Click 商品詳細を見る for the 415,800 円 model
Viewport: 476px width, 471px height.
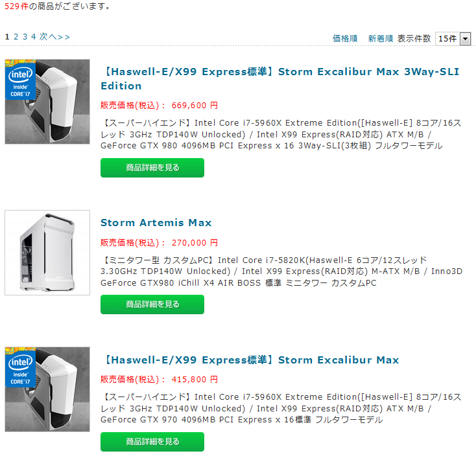click(152, 442)
